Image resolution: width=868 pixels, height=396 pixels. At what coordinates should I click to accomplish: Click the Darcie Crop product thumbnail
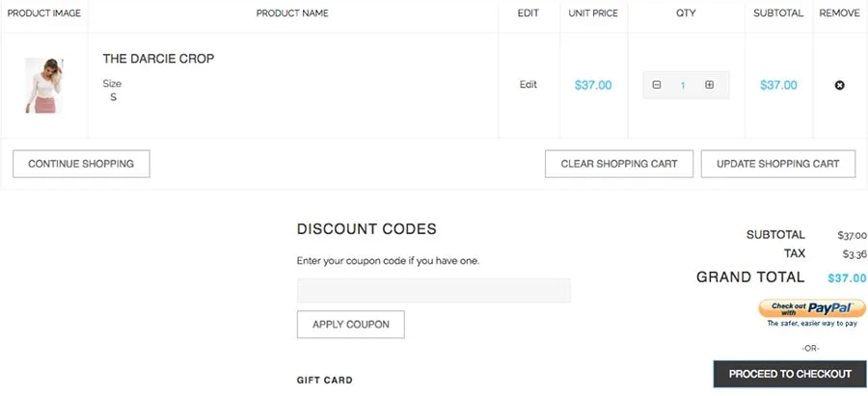tap(44, 85)
